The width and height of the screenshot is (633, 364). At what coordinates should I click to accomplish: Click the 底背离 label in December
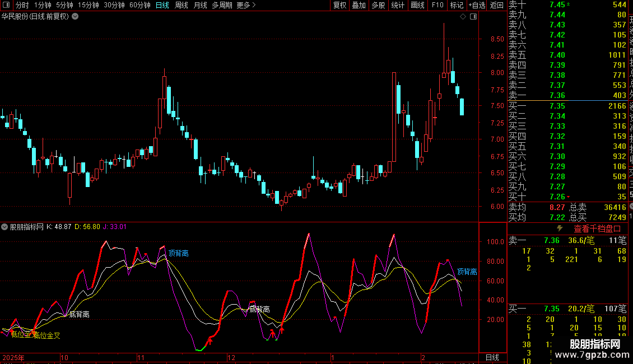(259, 310)
